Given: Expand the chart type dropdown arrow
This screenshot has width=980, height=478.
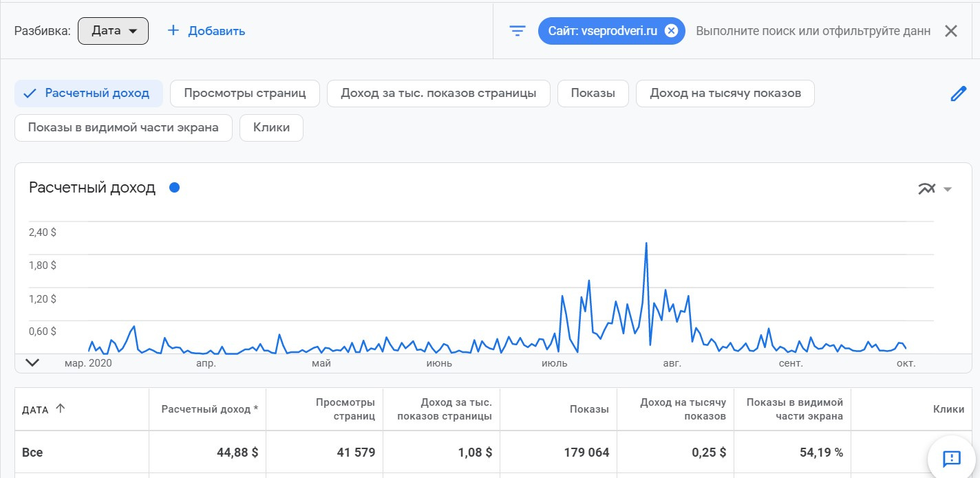Looking at the screenshot, I should pyautogui.click(x=948, y=190).
